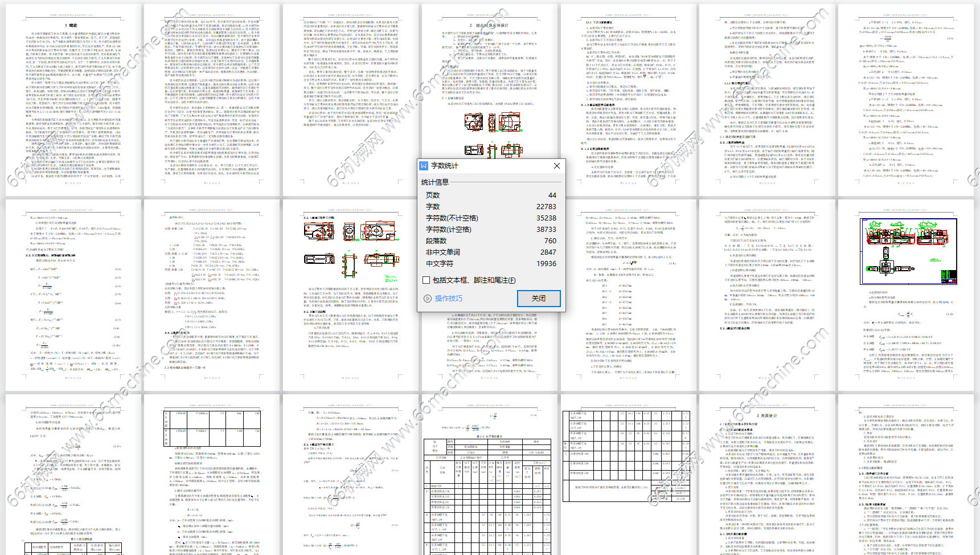The height and width of the screenshot is (555, 980).
Task: Open the 操作技巧 link
Action: point(449,299)
